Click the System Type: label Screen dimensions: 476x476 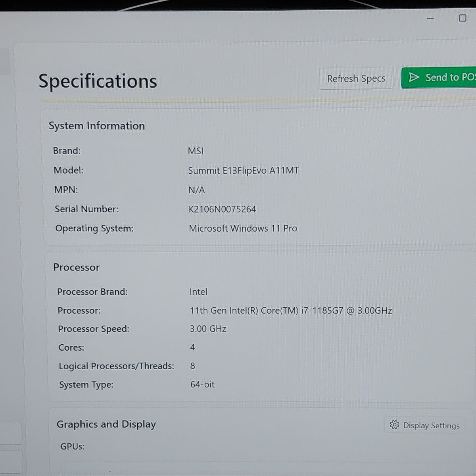point(86,385)
